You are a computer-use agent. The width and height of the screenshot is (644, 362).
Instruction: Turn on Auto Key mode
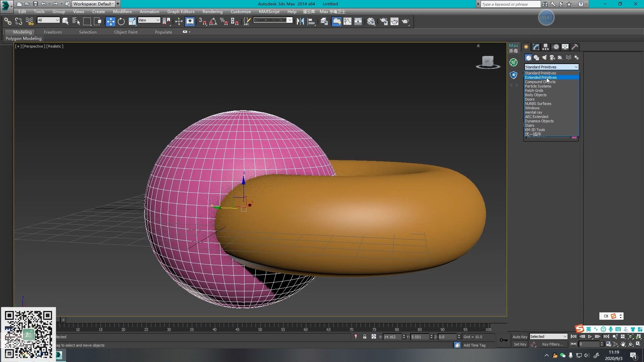(x=520, y=337)
